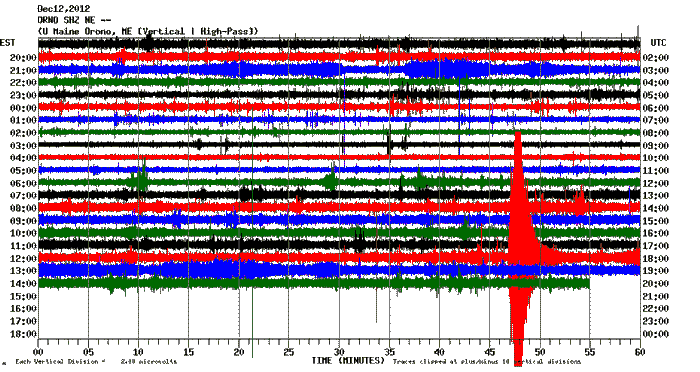This screenshot has width=700, height=372.
Task: Click the '35' minute tick label
Action: (x=389, y=352)
